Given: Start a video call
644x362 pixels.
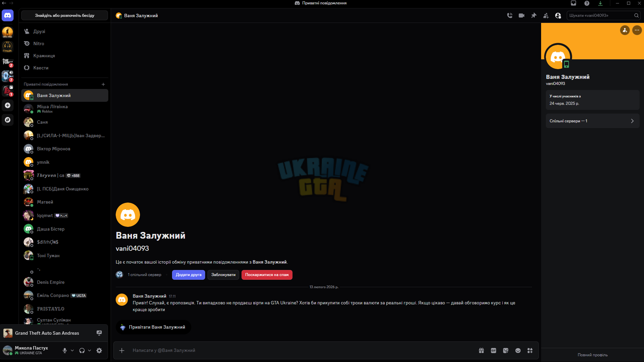Looking at the screenshot, I should point(522,16).
